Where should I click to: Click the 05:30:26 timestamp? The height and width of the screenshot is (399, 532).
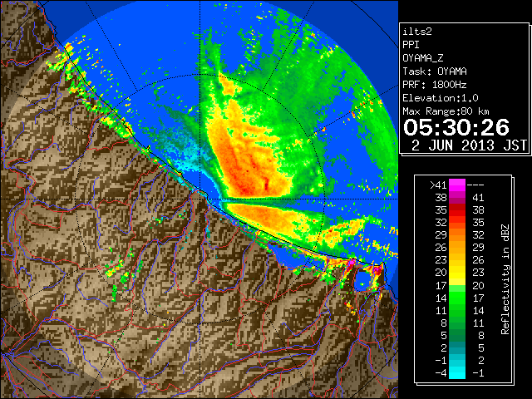(456, 127)
